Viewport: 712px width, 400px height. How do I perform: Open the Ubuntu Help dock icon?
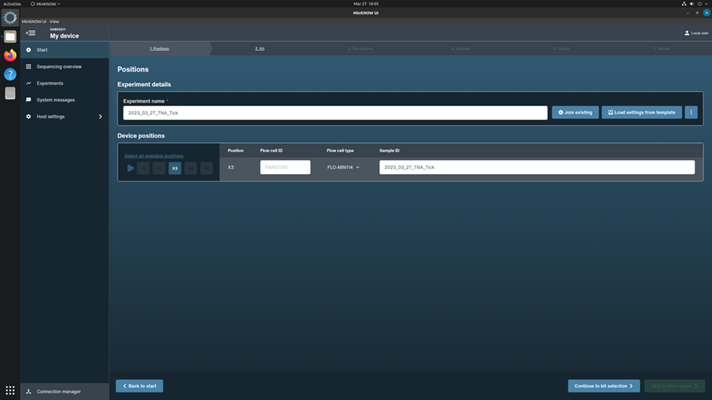tap(10, 74)
